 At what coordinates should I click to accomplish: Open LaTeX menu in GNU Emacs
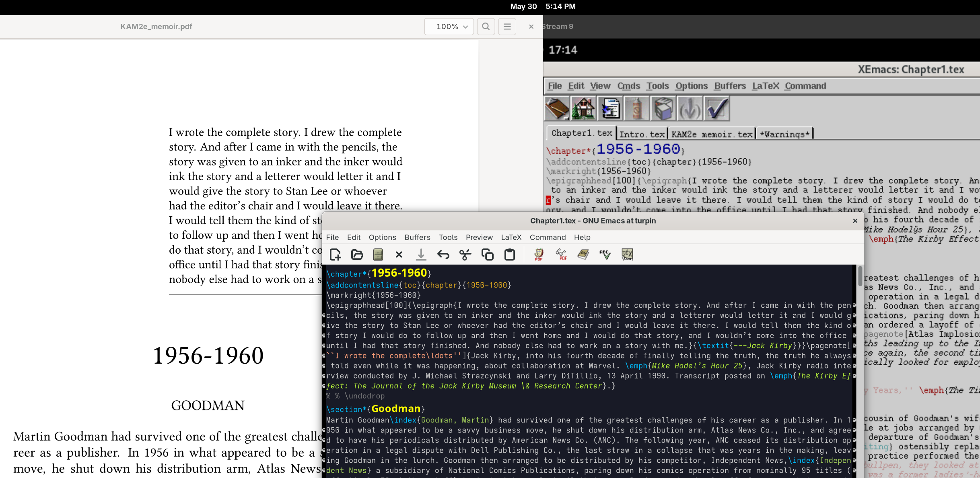tap(511, 237)
